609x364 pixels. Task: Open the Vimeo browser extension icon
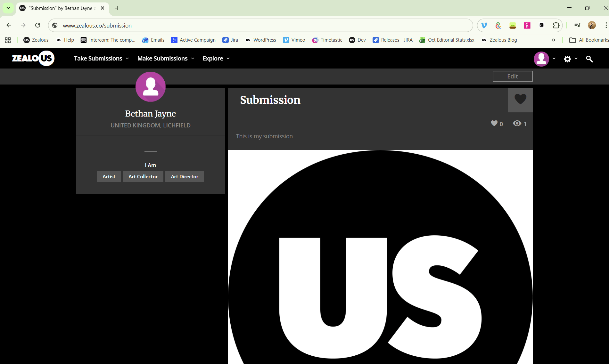click(484, 25)
